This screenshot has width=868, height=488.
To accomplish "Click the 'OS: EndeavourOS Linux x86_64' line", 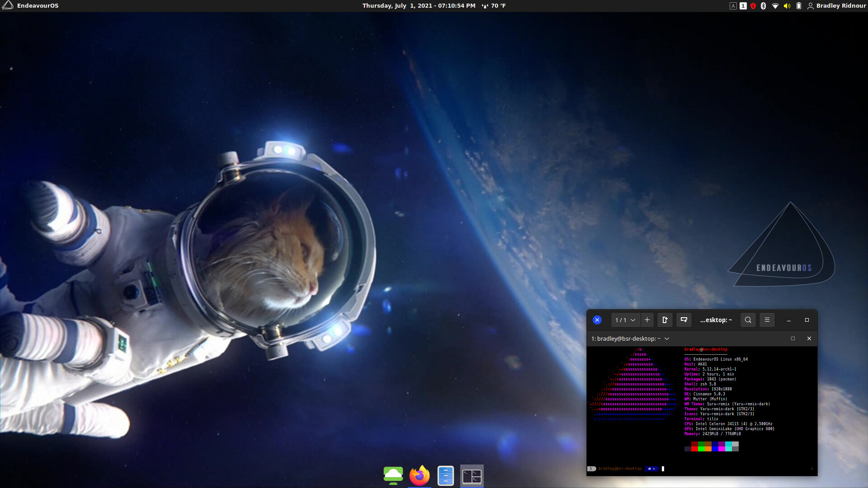I will click(716, 359).
